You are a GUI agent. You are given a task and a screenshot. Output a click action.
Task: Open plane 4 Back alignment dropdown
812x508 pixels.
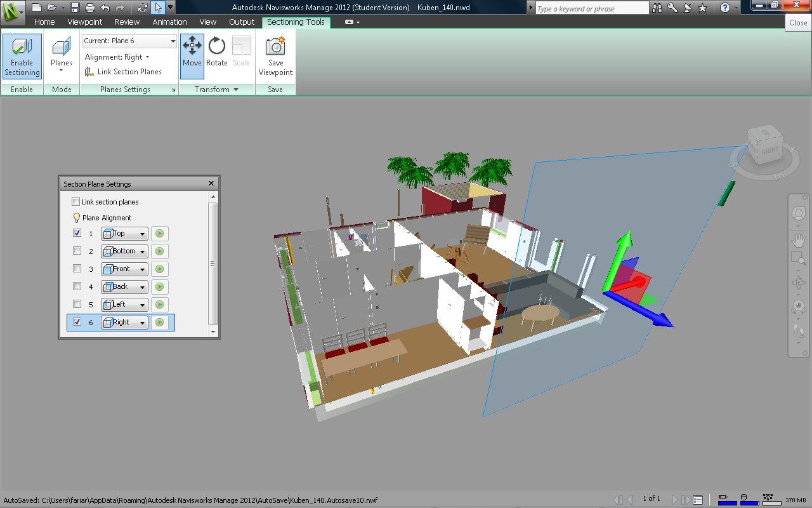pyautogui.click(x=124, y=287)
